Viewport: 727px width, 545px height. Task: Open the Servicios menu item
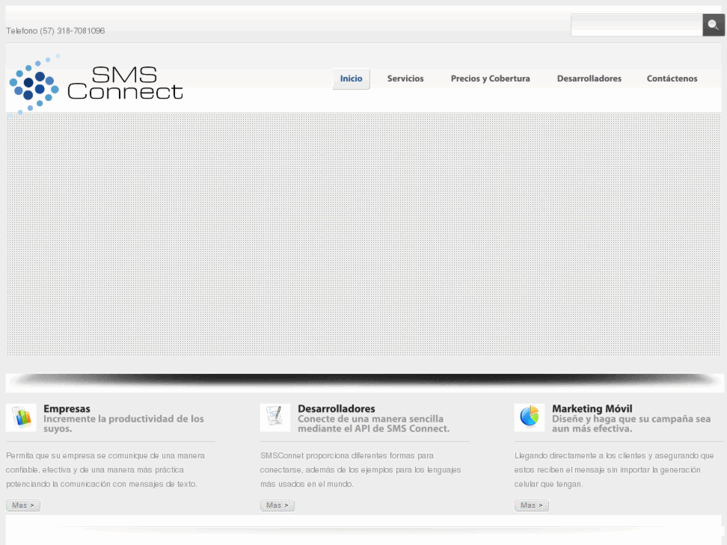[405, 78]
